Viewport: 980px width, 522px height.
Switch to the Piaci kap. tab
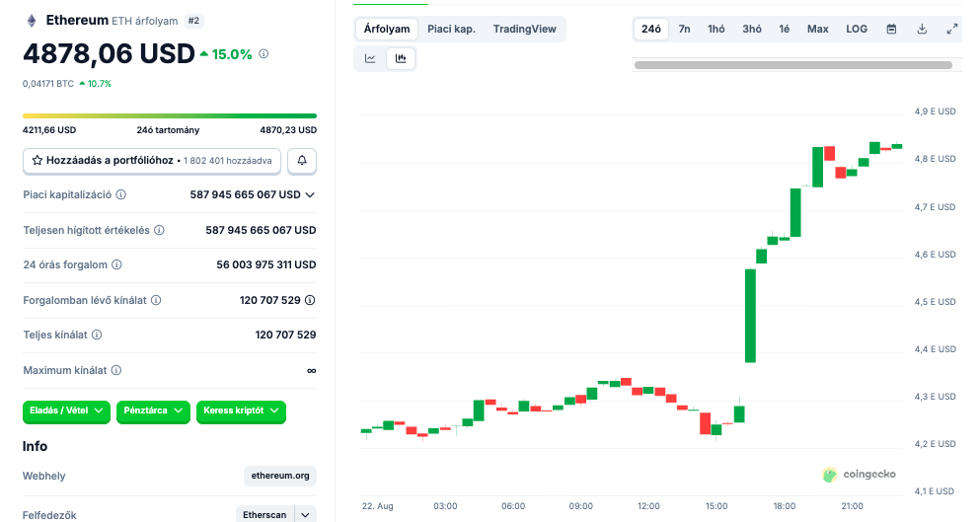click(451, 29)
